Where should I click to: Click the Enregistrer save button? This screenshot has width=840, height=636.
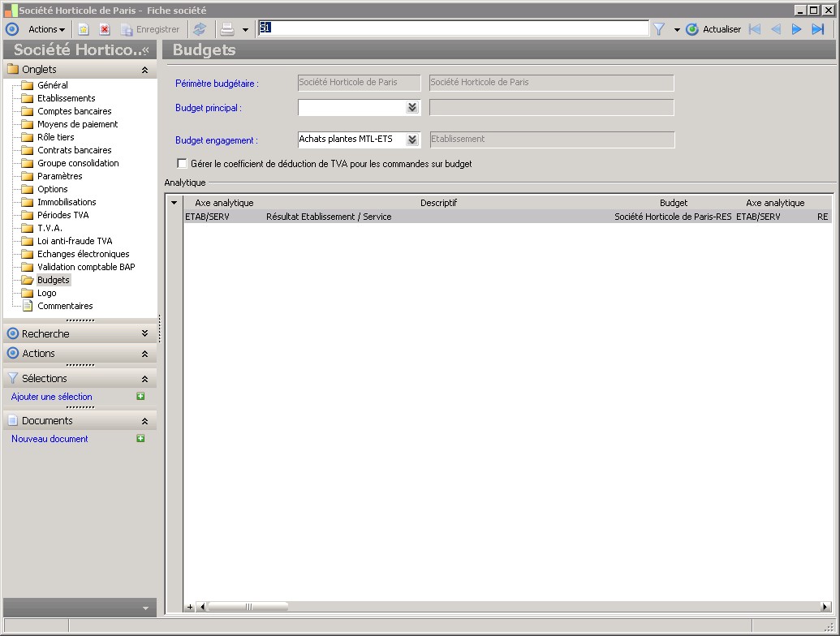pyautogui.click(x=150, y=29)
